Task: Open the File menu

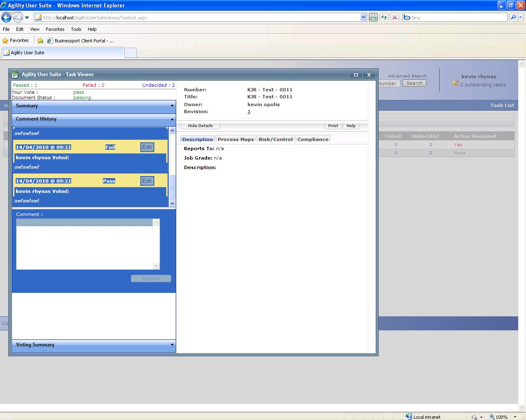Action: (6, 29)
